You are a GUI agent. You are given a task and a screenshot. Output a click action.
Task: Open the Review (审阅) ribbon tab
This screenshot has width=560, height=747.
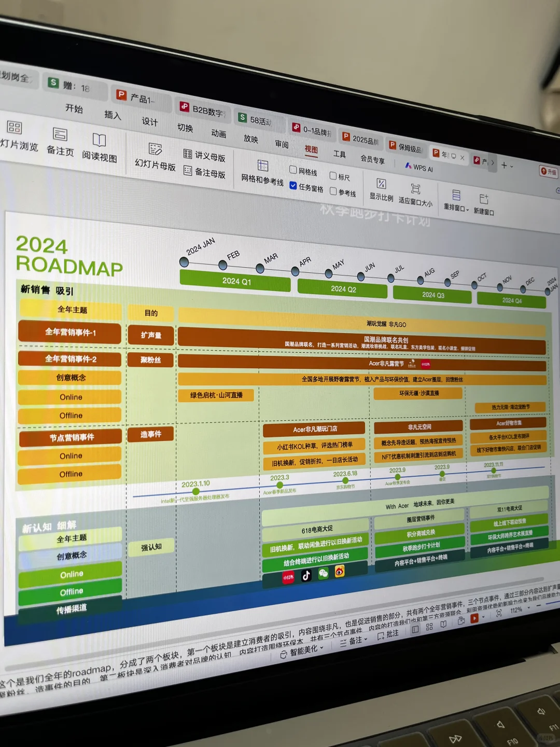coord(282,144)
